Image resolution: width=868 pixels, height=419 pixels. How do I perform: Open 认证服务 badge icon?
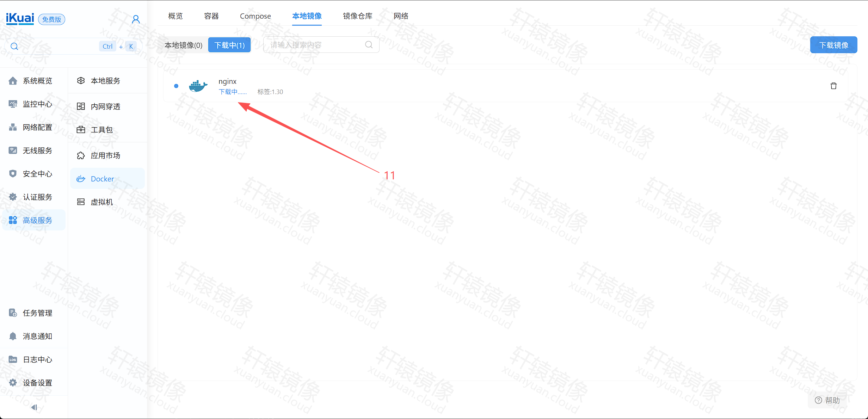tap(13, 197)
